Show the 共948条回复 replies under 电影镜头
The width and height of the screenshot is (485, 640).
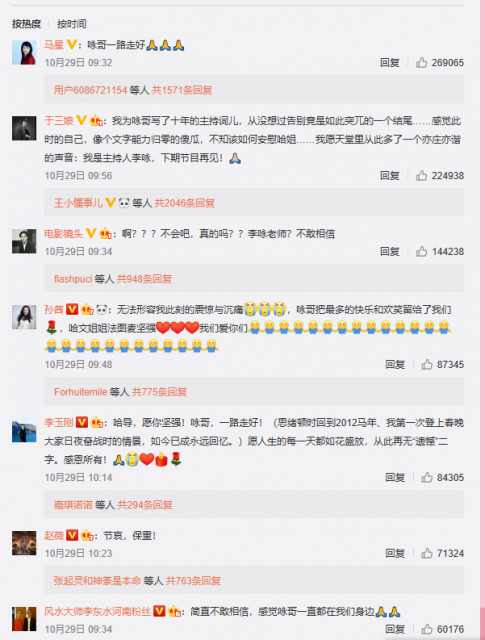click(x=144, y=279)
